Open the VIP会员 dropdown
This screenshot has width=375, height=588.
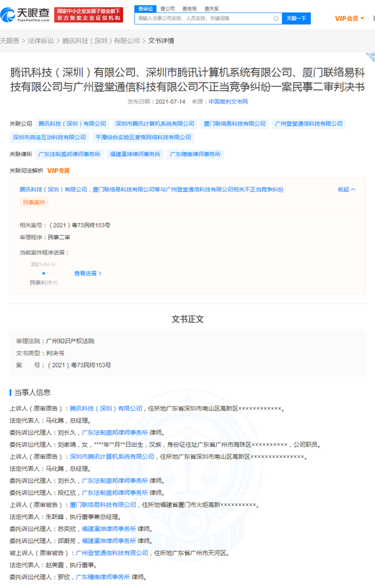coord(349,18)
